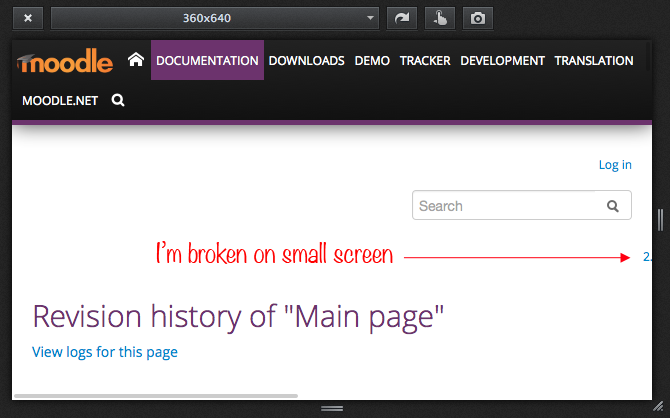Click the Revision history page heading
Viewport: 670px width, 418px height.
[238, 317]
